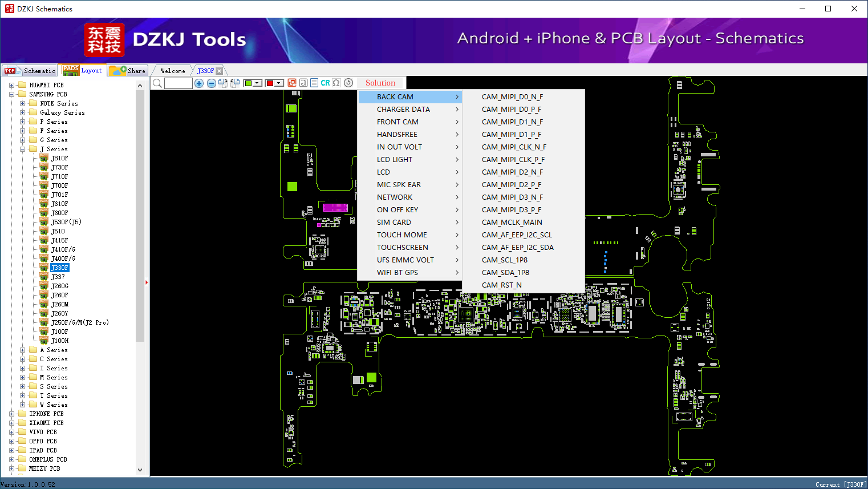
Task: Click the red panel-collapse arrow on the splitter
Action: coord(147,282)
